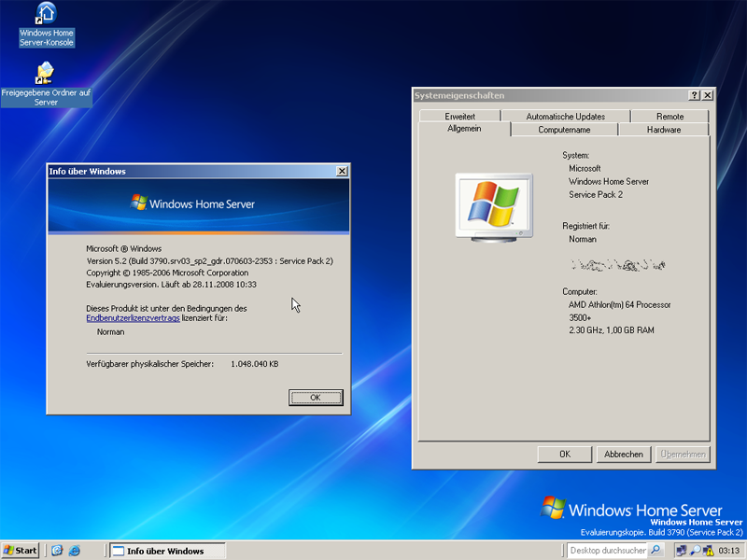Open the Endbenutzerlizenzvertrags link
747x560 pixels.
tap(133, 318)
